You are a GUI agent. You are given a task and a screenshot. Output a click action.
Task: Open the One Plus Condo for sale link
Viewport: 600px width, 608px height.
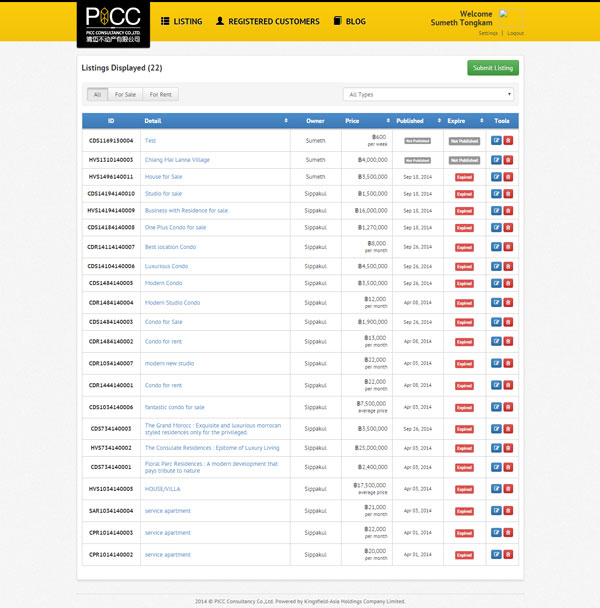click(x=175, y=227)
